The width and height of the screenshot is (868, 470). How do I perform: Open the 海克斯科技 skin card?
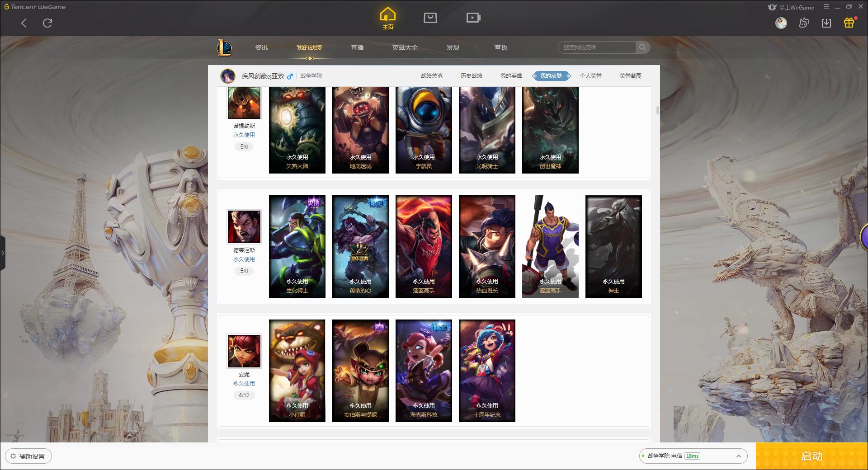tap(424, 371)
